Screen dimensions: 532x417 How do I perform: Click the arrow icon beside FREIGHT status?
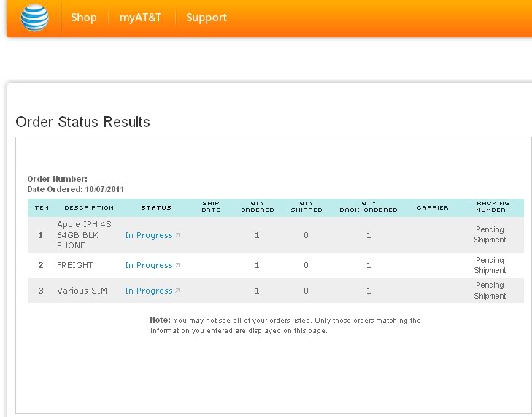[x=177, y=265]
